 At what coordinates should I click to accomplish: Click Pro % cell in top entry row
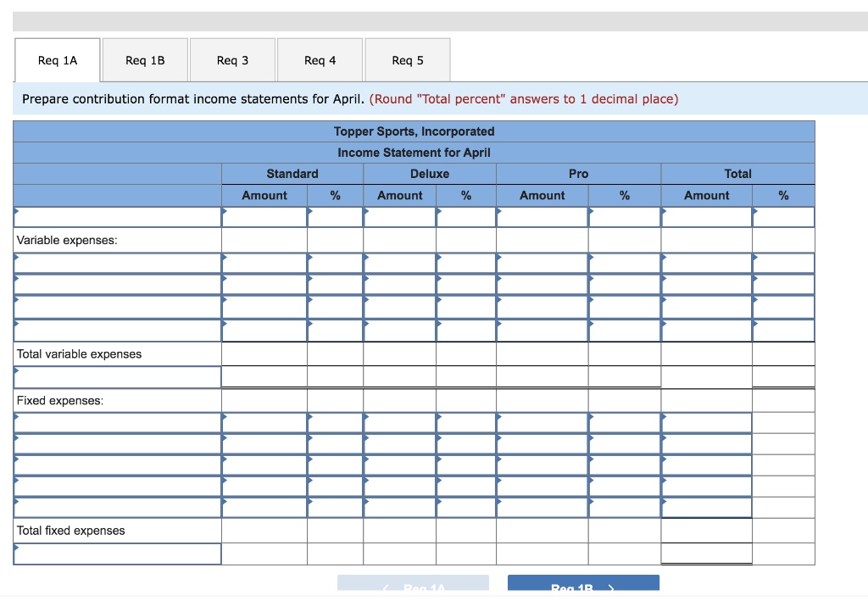pos(625,217)
